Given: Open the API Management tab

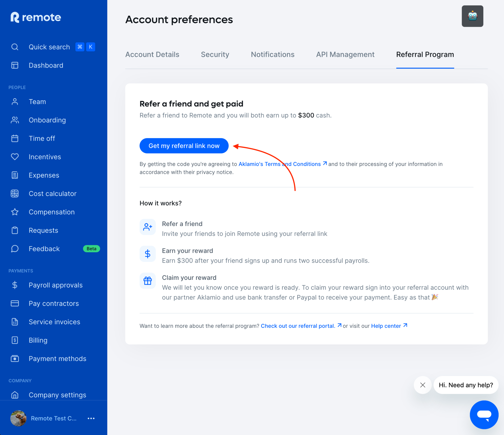Looking at the screenshot, I should (x=345, y=54).
